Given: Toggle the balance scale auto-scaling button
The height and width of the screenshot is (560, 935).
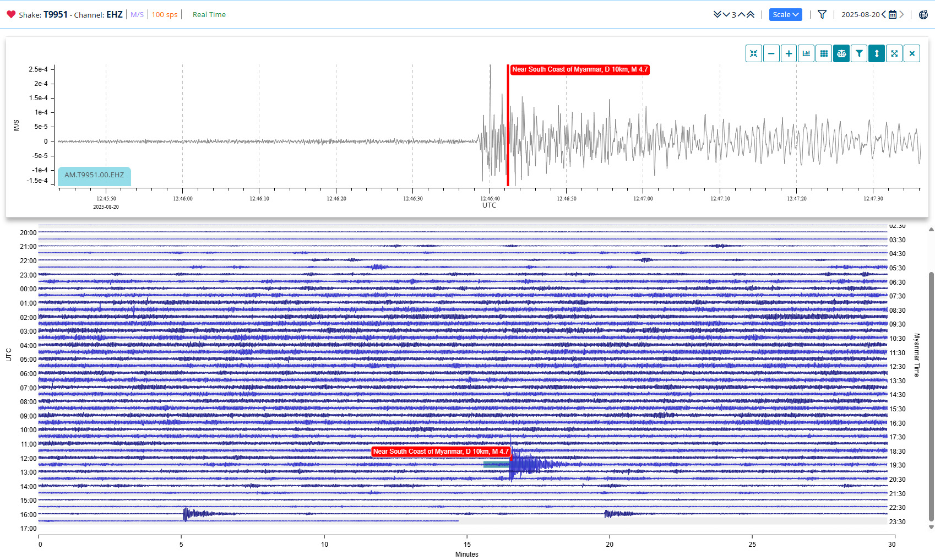Looking at the screenshot, I should click(841, 53).
